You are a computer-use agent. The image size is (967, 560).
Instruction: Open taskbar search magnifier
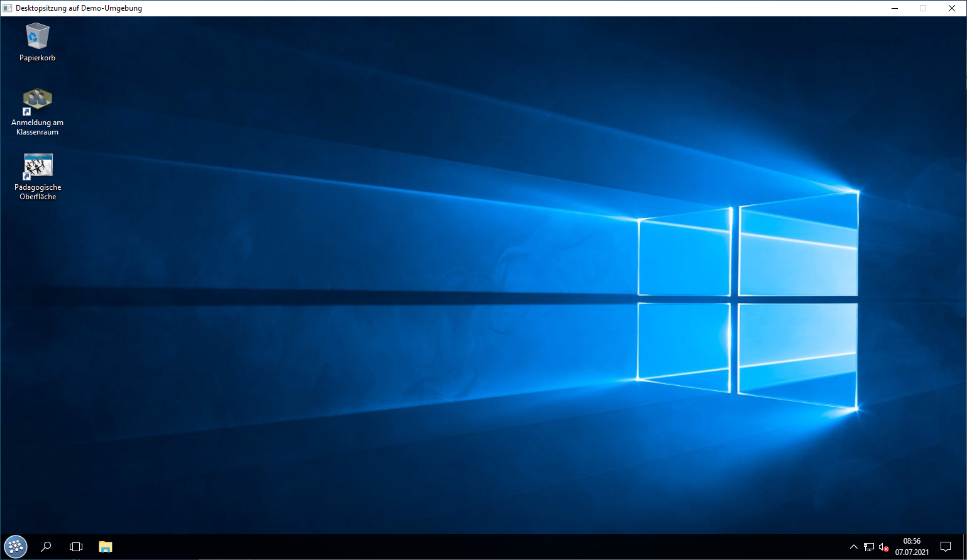coord(46,547)
